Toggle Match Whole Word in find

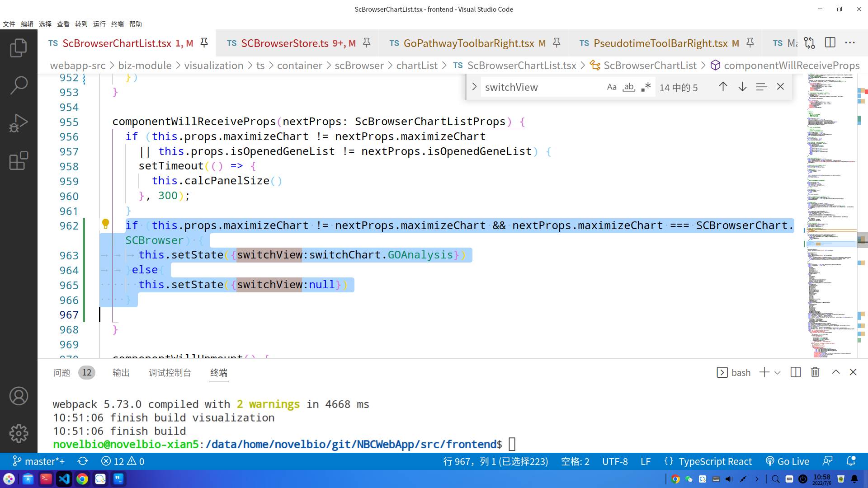click(629, 87)
